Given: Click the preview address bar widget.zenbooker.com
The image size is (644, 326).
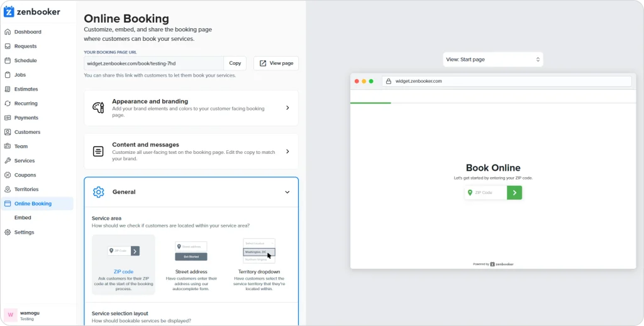Looking at the screenshot, I should (507, 81).
